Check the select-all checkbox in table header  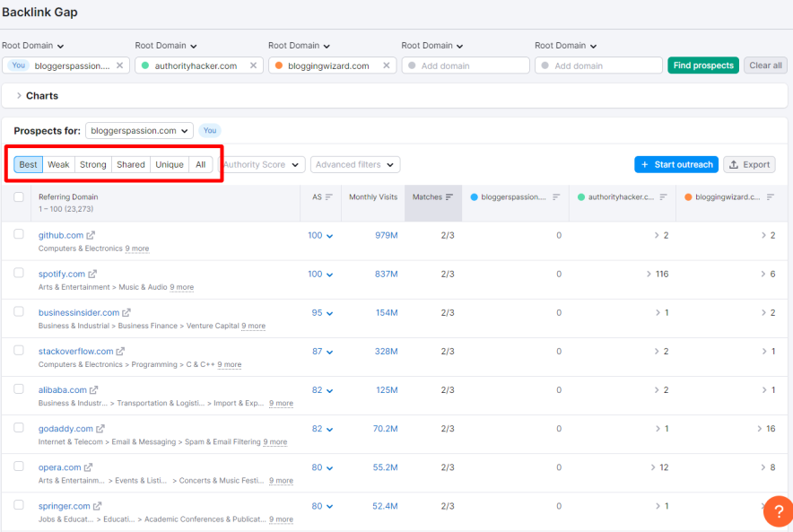[x=19, y=197]
